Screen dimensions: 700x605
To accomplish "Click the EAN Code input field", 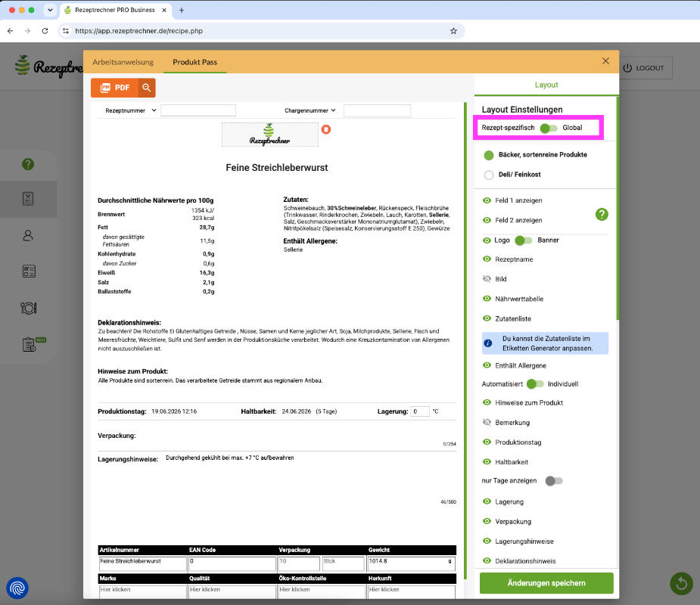I will coord(232,564).
